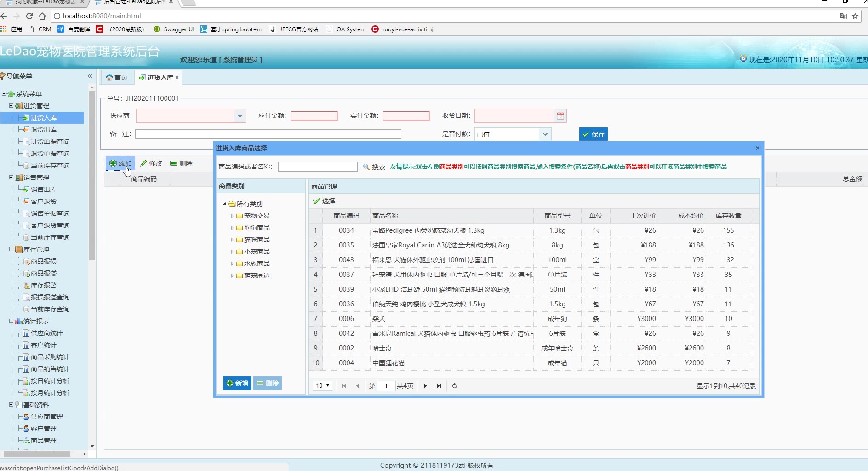Change page size dropdown showing 10
The height and width of the screenshot is (471, 868).
tap(323, 386)
